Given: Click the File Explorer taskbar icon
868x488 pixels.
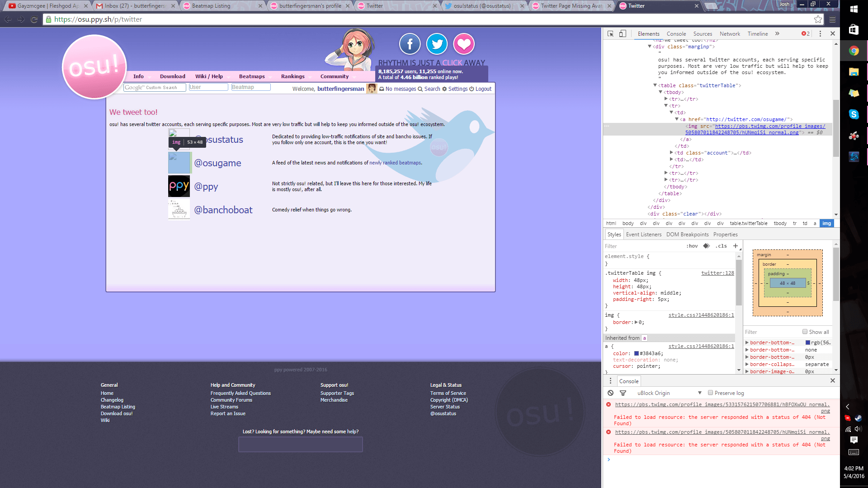Looking at the screenshot, I should (854, 72).
